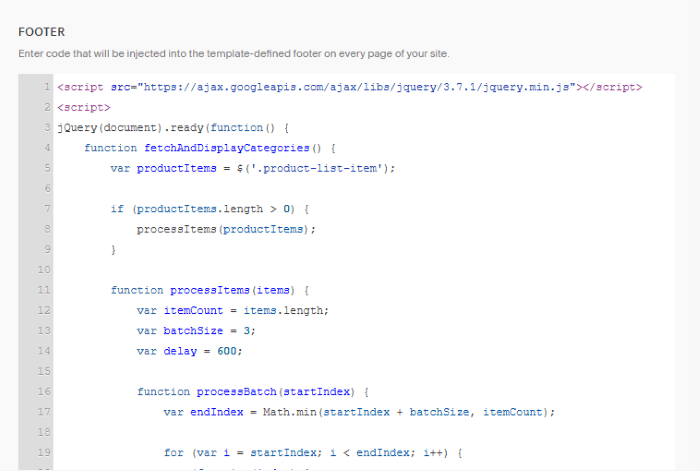This screenshot has height=471, width=700.
Task: Click the jQuery(document).ready line
Action: [x=172, y=128]
